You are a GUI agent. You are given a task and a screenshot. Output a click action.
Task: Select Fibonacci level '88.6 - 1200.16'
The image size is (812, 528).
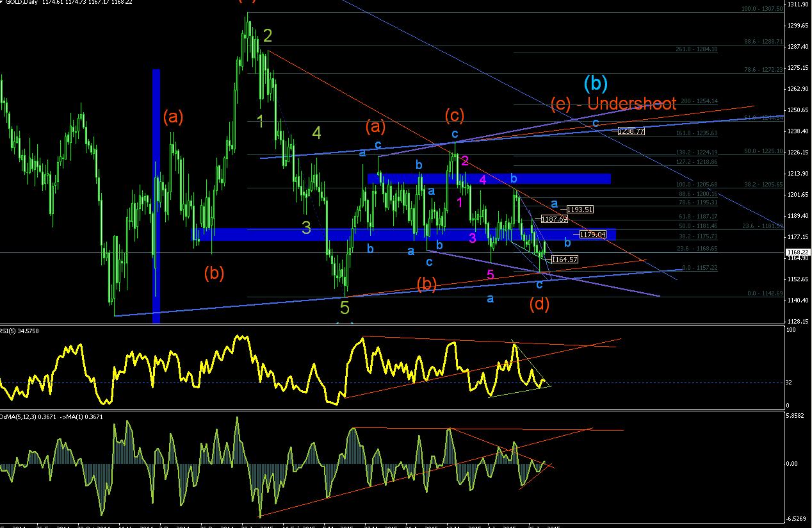pyautogui.click(x=698, y=194)
